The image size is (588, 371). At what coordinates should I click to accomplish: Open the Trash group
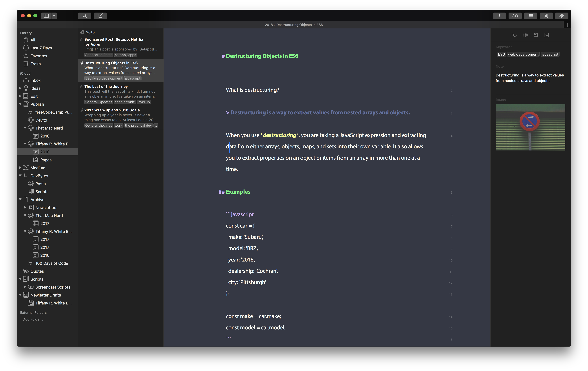tap(47, 64)
